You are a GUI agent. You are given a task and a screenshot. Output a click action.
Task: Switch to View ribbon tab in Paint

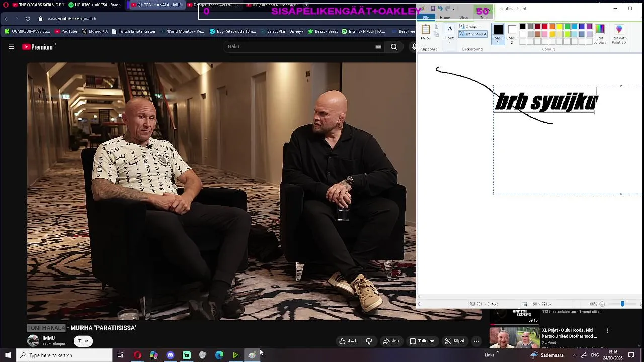[463, 18]
